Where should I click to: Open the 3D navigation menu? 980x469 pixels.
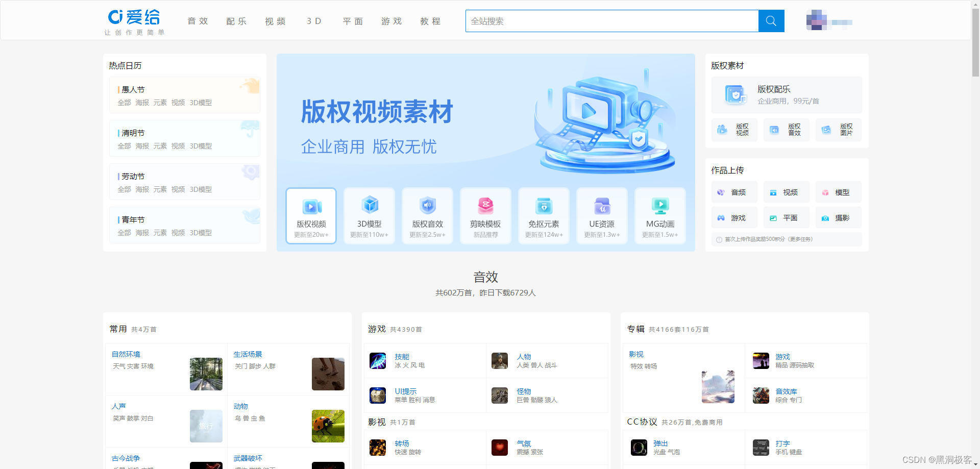pyautogui.click(x=314, y=21)
